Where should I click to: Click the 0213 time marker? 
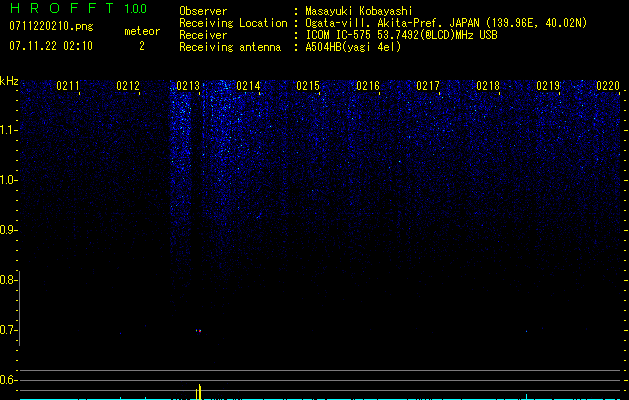pos(188,86)
